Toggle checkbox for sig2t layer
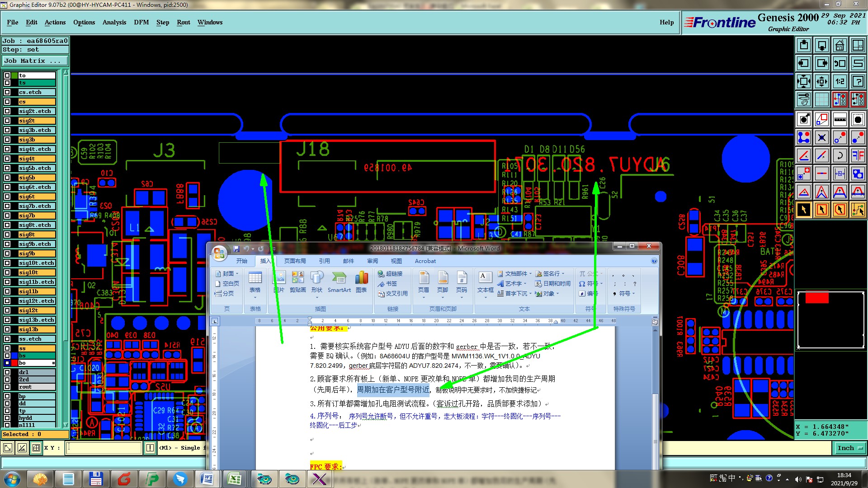 click(x=7, y=121)
